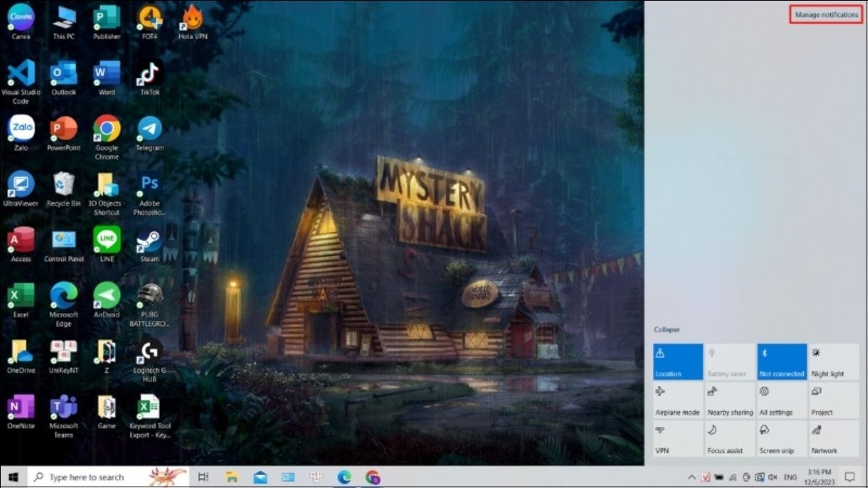Switch the ENG input language
The image size is (868, 488).
point(791,477)
